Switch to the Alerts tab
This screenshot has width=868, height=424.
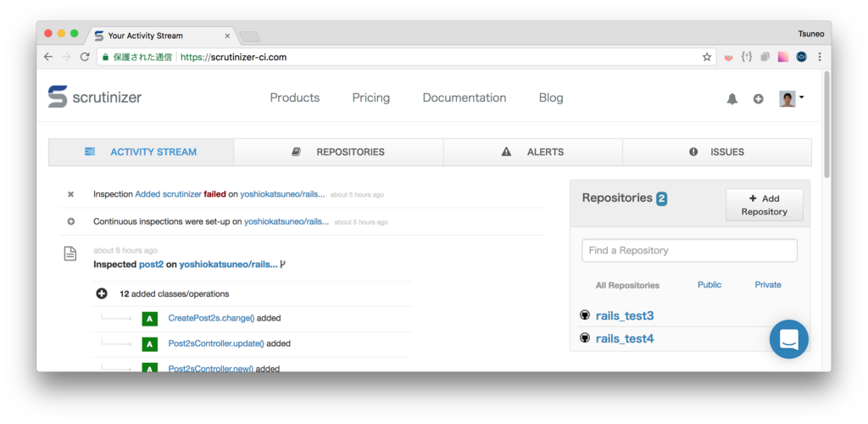pos(532,153)
